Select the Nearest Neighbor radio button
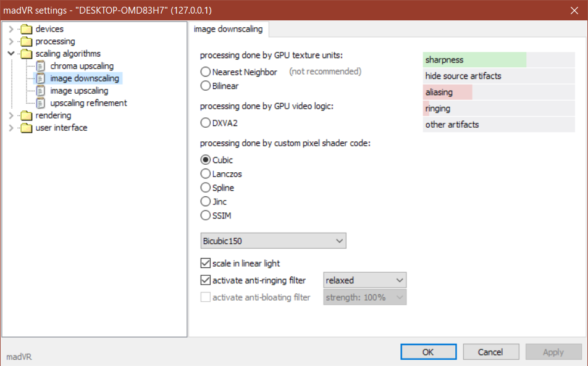The image size is (588, 366). point(206,72)
